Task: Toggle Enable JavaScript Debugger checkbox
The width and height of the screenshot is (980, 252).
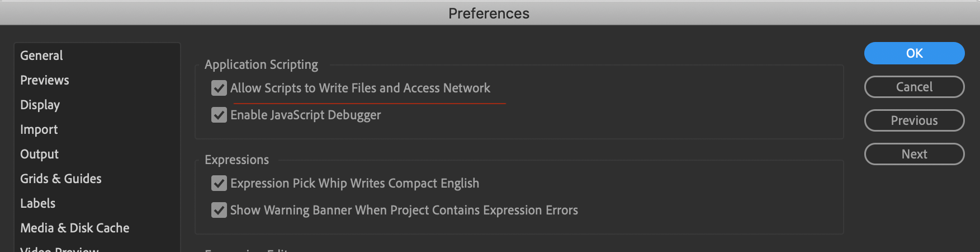Action: (219, 115)
